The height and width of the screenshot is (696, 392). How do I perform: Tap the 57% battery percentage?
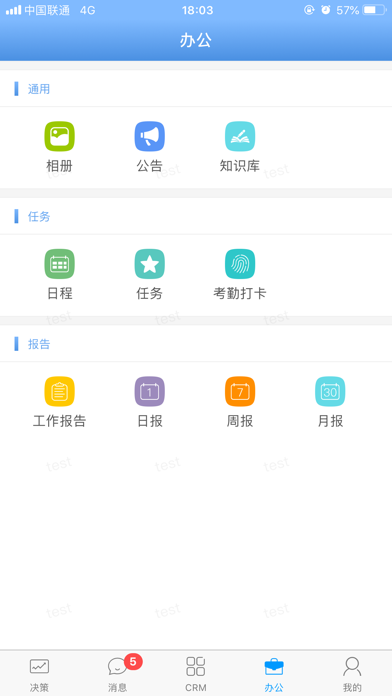click(x=348, y=10)
